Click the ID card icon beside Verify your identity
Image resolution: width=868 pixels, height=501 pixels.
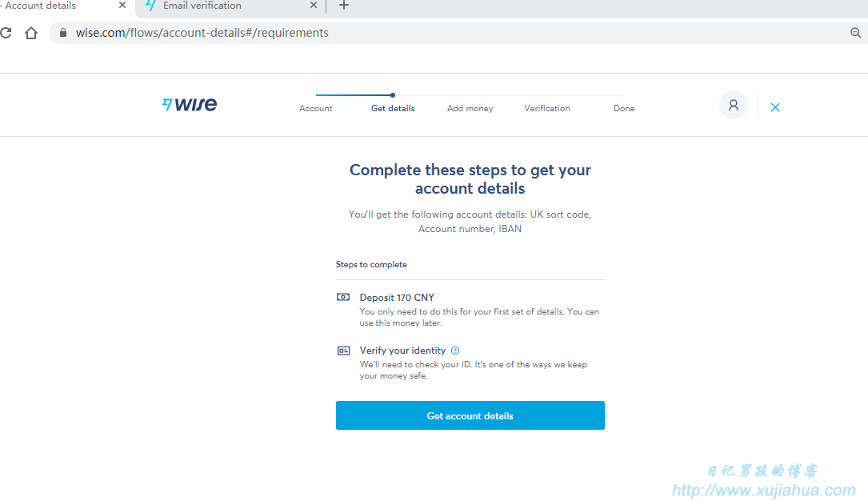(343, 351)
